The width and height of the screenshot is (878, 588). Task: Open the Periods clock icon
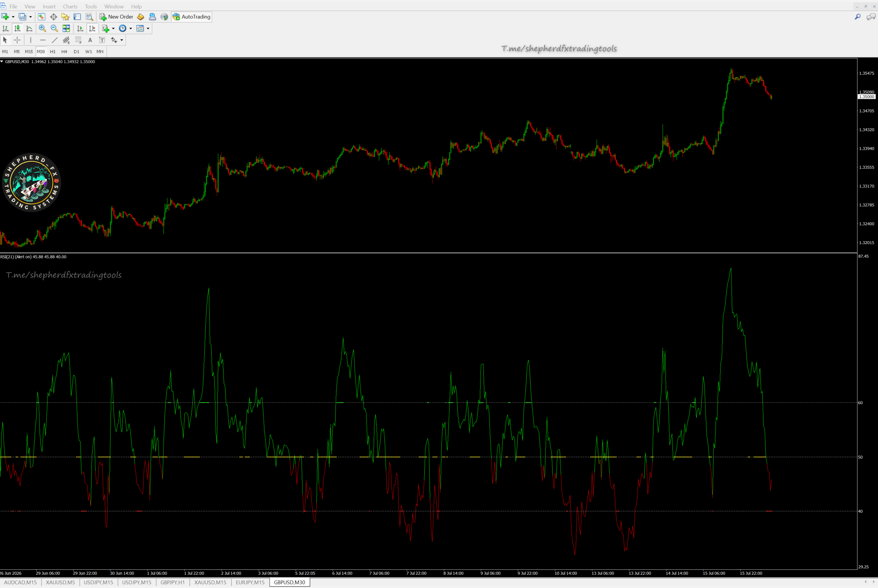(x=122, y=28)
